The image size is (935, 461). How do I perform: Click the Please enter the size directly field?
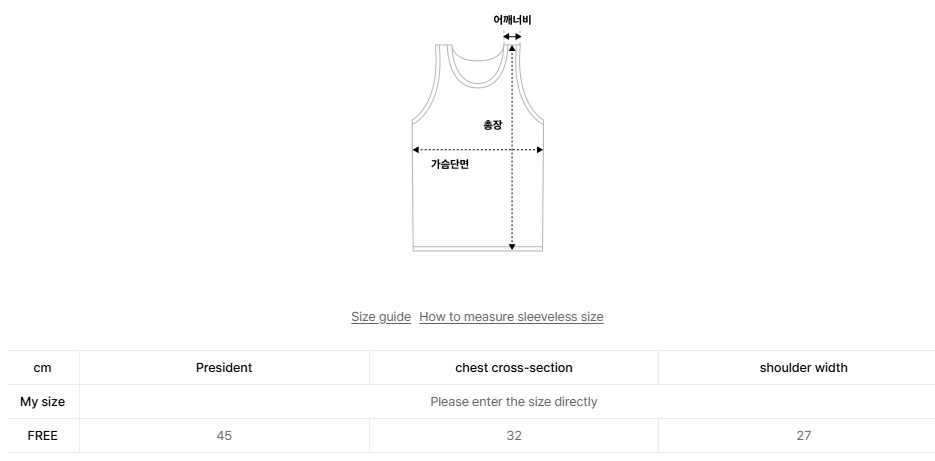coord(514,402)
